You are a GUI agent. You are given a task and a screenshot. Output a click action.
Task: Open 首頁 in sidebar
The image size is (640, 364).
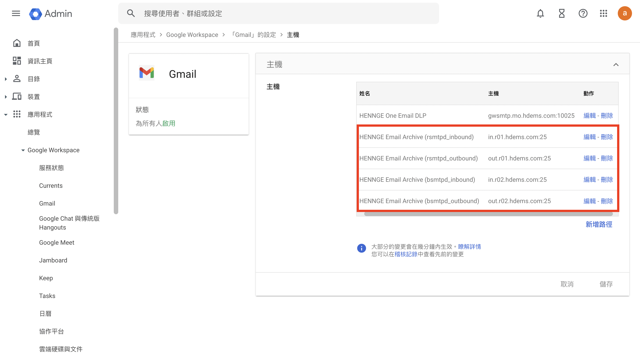click(34, 43)
